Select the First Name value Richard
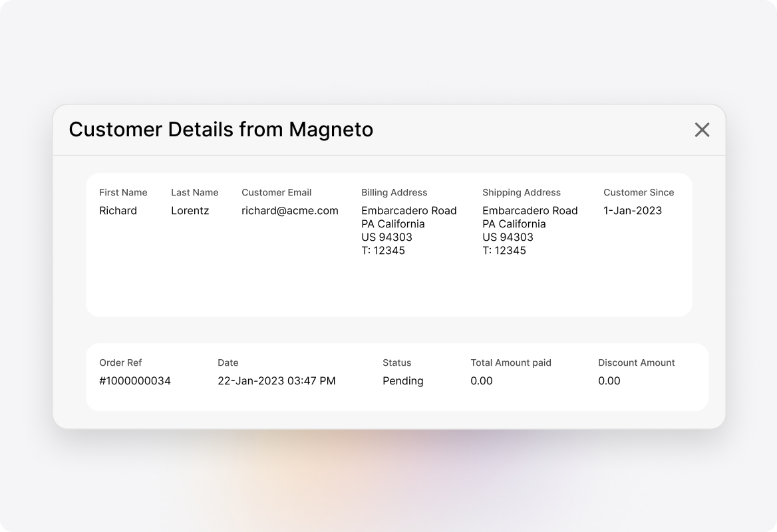This screenshot has height=532, width=777. (x=118, y=210)
